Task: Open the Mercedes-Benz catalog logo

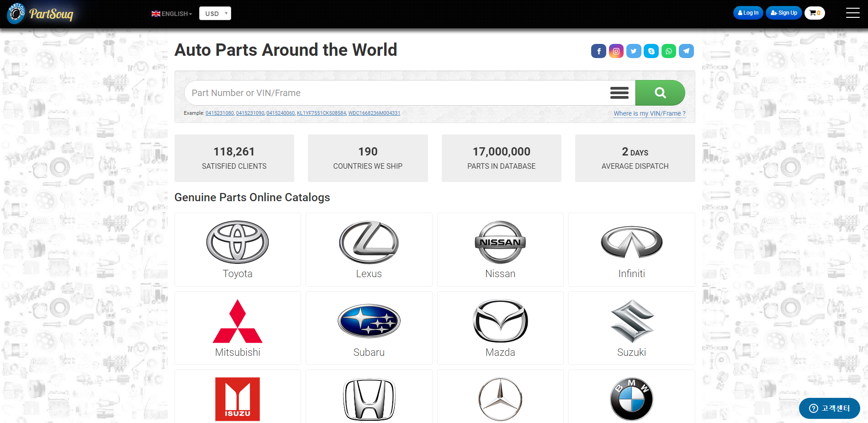Action: click(x=500, y=399)
